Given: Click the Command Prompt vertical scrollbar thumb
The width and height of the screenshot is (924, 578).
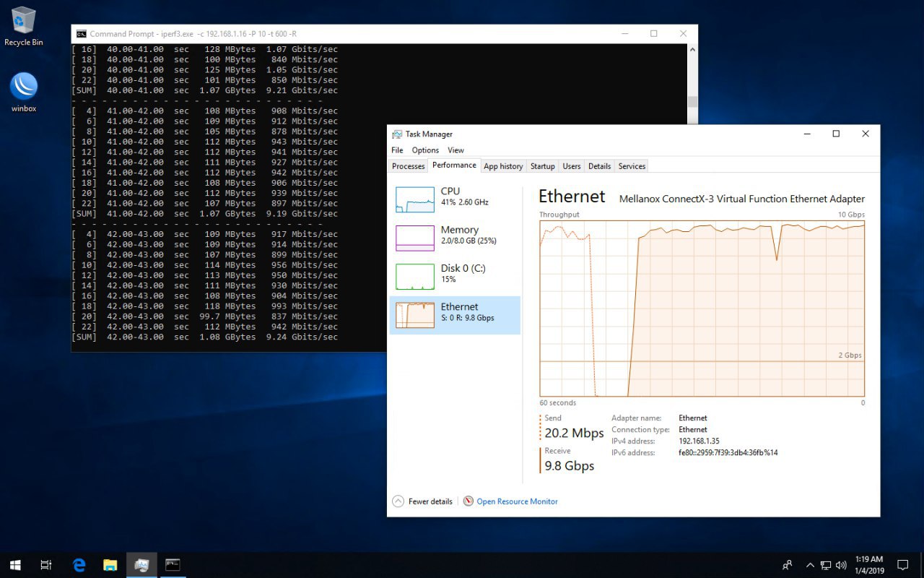Looking at the screenshot, I should click(692, 101).
